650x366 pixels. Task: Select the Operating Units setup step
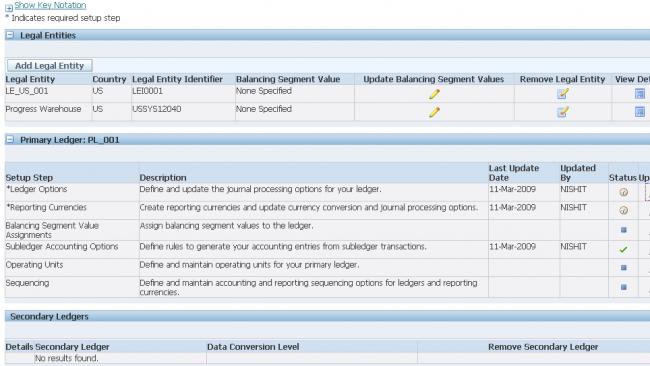34,265
